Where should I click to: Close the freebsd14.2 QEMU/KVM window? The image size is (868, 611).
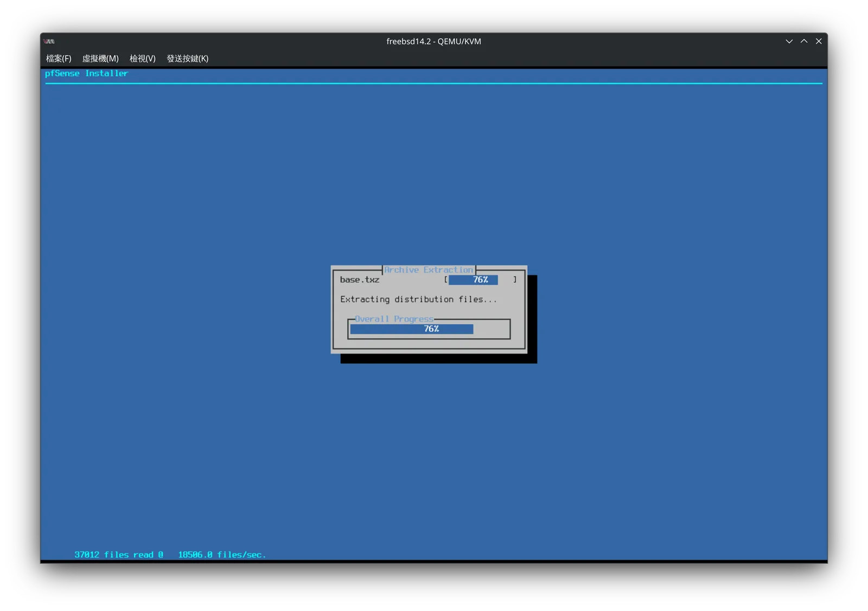click(x=819, y=41)
